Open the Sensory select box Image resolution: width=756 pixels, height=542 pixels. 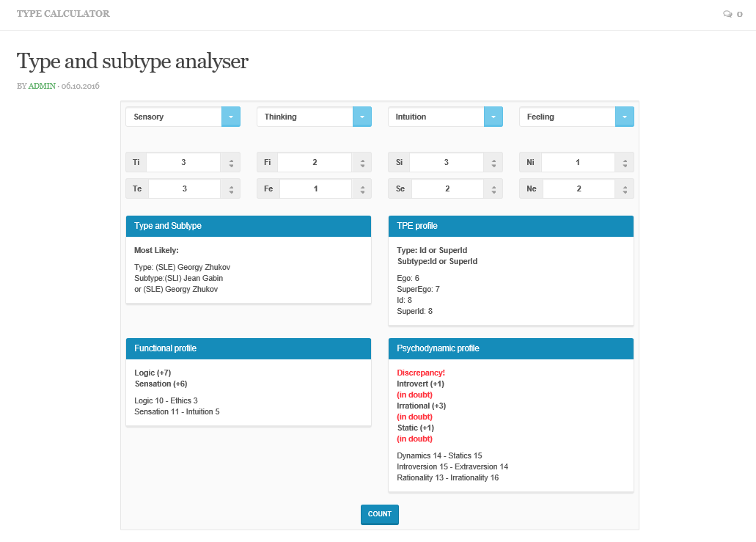coord(183,117)
